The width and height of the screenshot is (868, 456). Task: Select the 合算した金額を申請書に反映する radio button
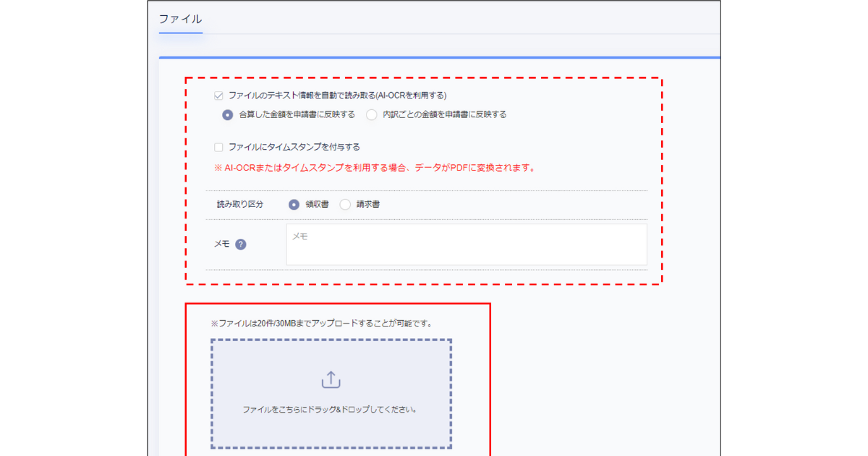pyautogui.click(x=228, y=114)
